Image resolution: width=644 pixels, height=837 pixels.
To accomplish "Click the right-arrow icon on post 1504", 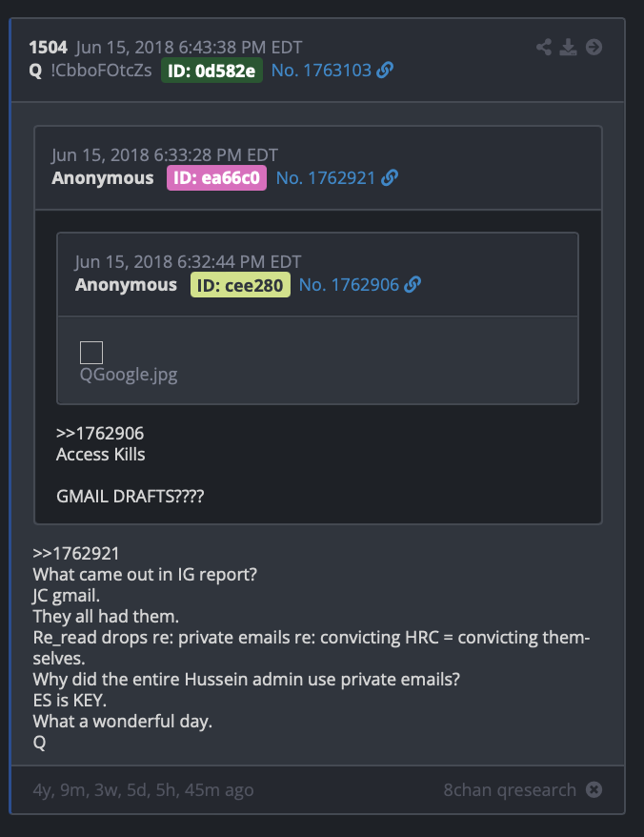I will coord(594,47).
